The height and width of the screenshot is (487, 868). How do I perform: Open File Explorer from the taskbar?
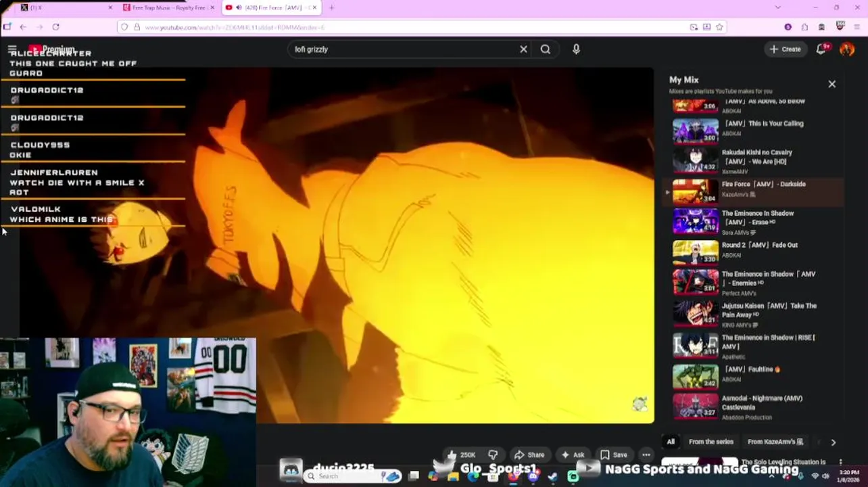pos(453,476)
